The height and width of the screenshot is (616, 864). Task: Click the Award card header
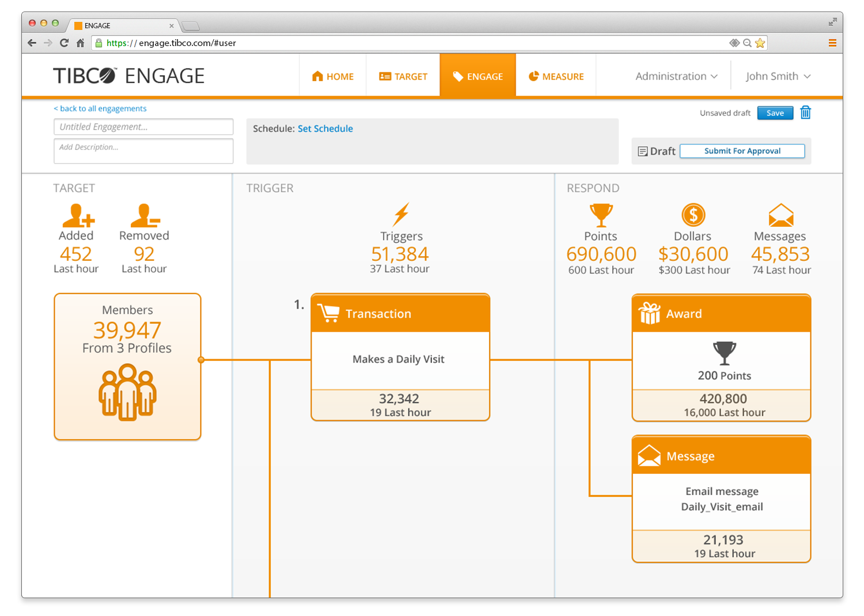(721, 313)
